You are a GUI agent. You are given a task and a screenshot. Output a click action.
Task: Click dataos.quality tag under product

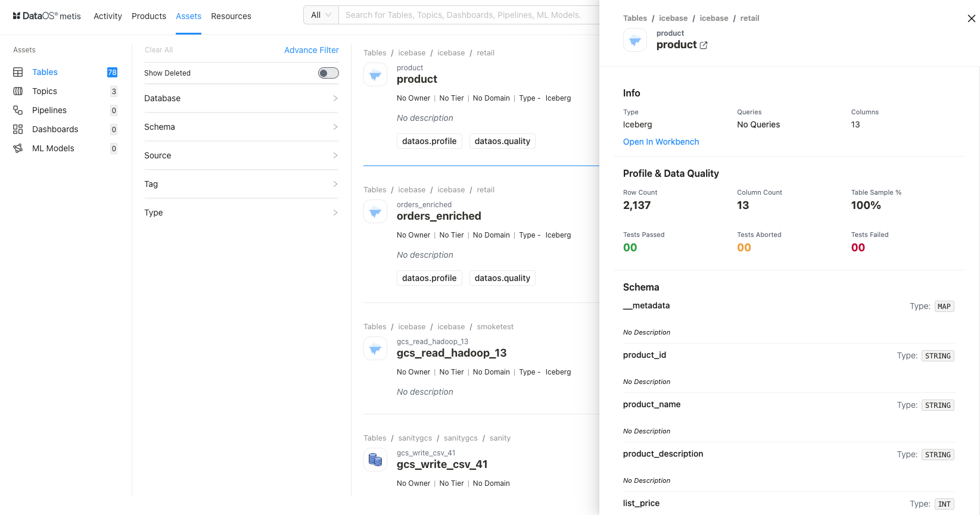[x=502, y=141]
